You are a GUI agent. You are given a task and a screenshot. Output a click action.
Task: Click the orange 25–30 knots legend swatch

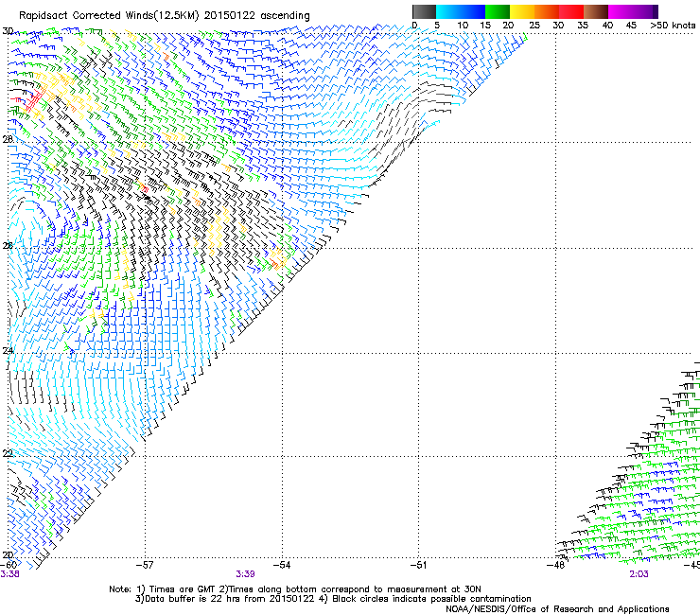547,11
